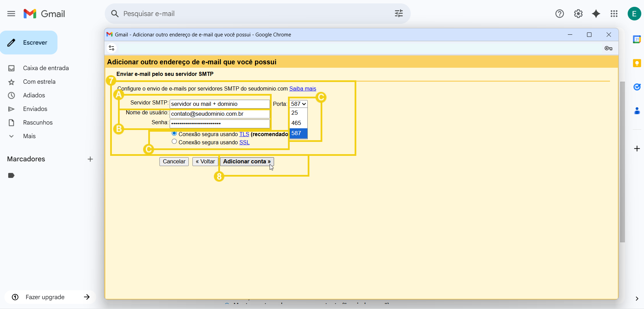Click the popup window title-bar Gmail favicon
The width and height of the screenshot is (644, 309).
109,34
